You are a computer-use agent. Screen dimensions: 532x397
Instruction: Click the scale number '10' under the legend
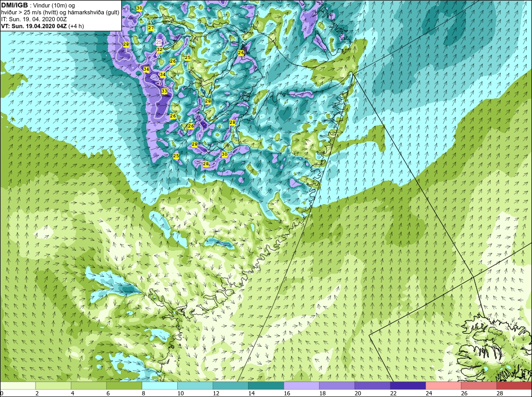(x=180, y=393)
